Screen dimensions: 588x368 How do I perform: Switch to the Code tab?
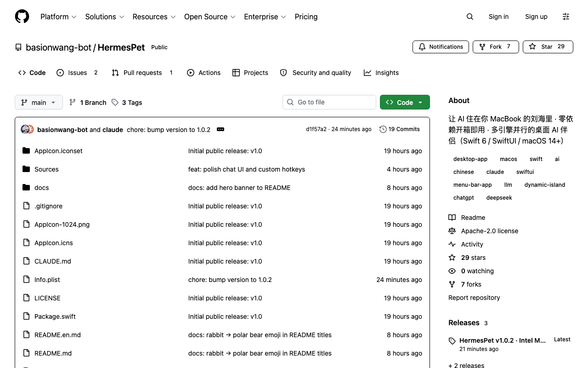coord(32,73)
